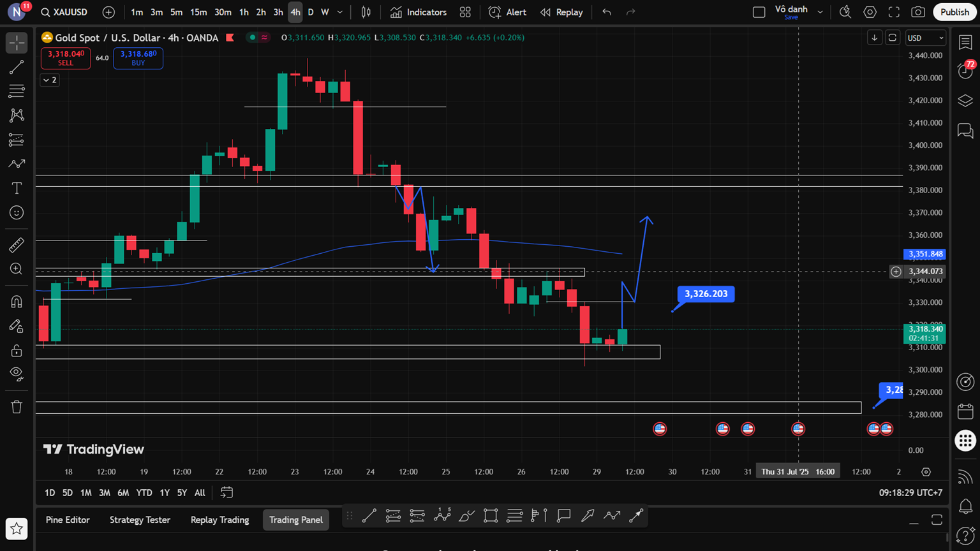Select the daily D timeframe
The width and height of the screenshot is (980, 551).
pos(311,12)
